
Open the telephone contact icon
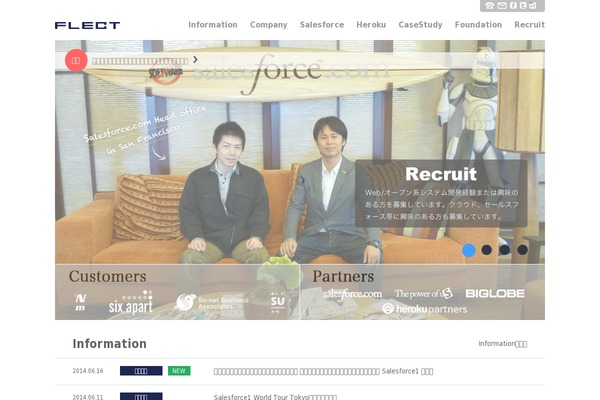pos(490,5)
